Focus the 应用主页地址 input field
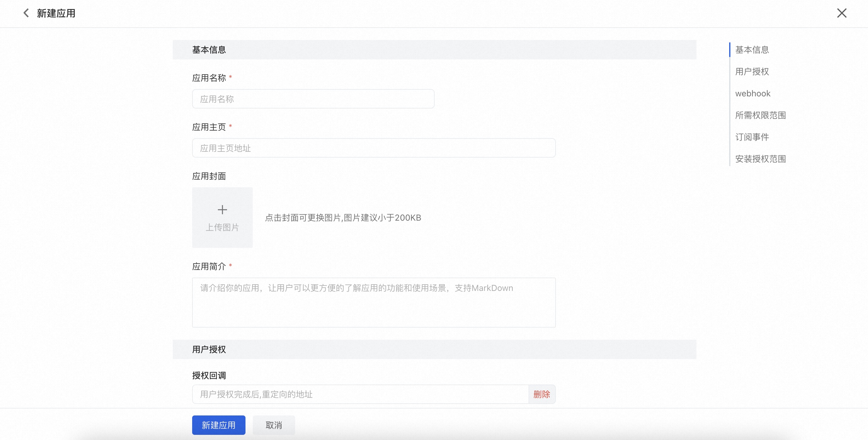Screen dimensions: 868x440 coord(374,148)
